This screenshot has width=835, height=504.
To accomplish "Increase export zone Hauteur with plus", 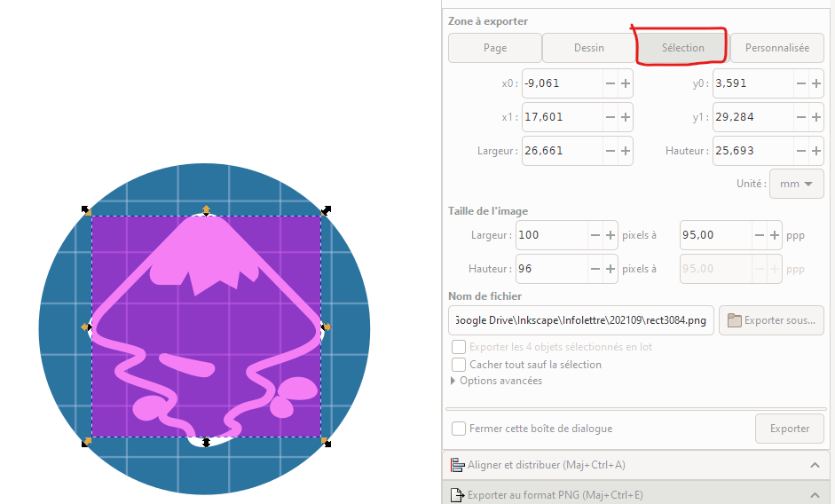I will click(815, 151).
